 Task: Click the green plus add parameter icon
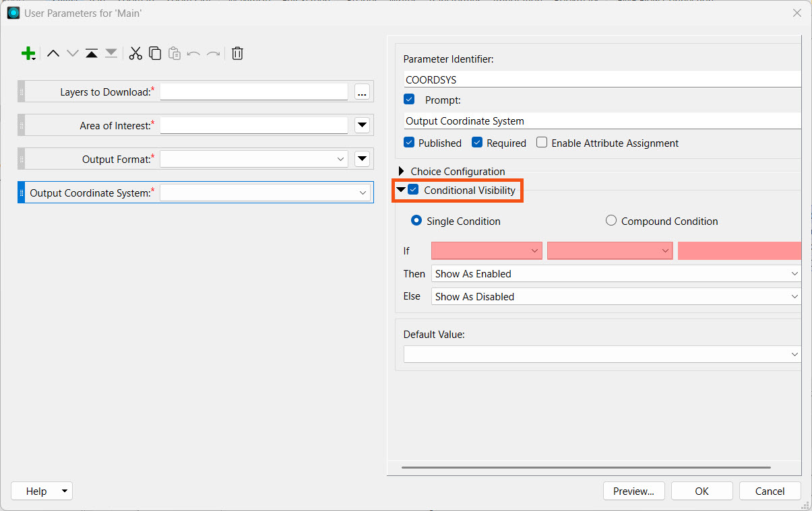(28, 53)
